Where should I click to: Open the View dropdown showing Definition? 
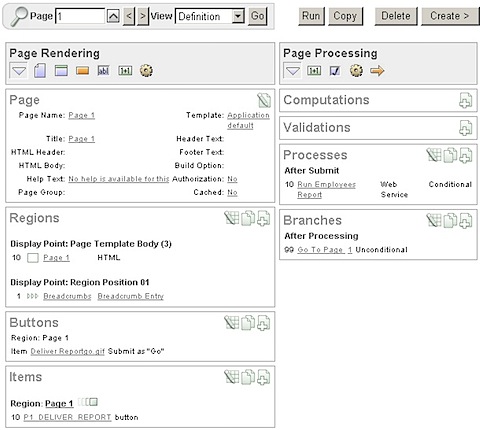coord(210,16)
